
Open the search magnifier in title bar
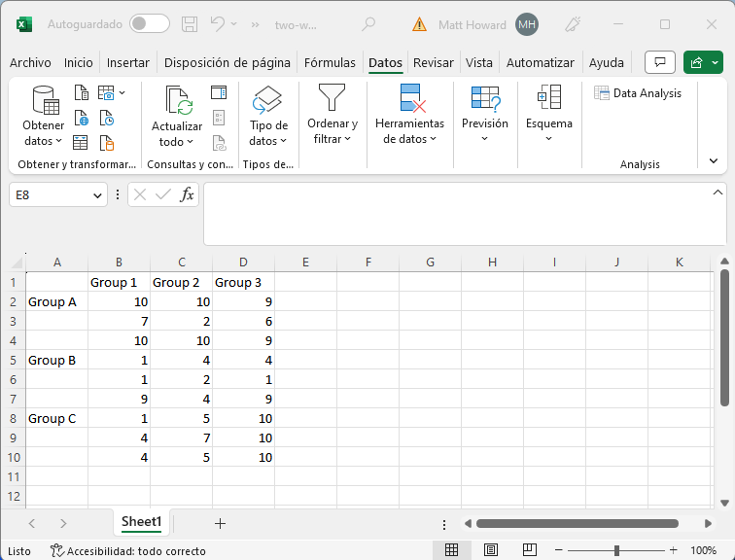tap(368, 24)
